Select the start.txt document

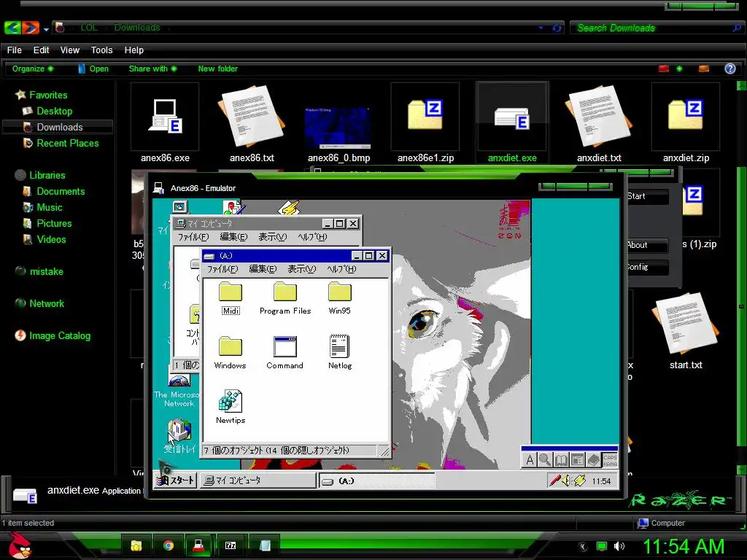pyautogui.click(x=686, y=331)
